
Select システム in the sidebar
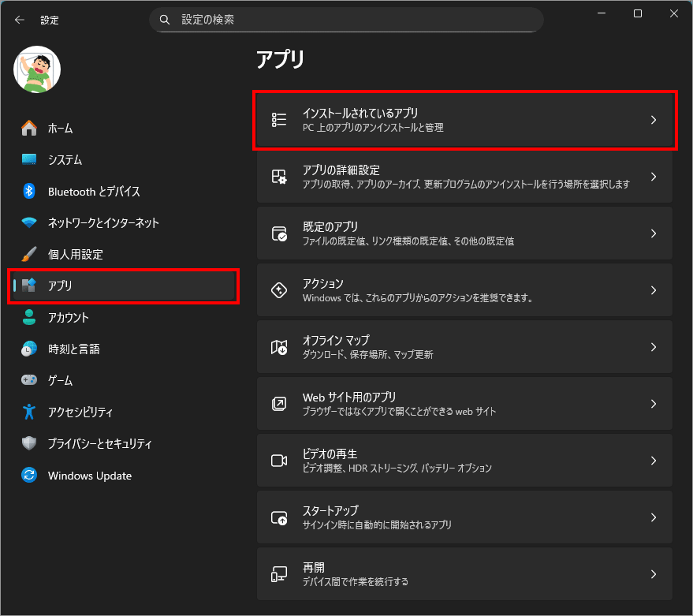65,159
